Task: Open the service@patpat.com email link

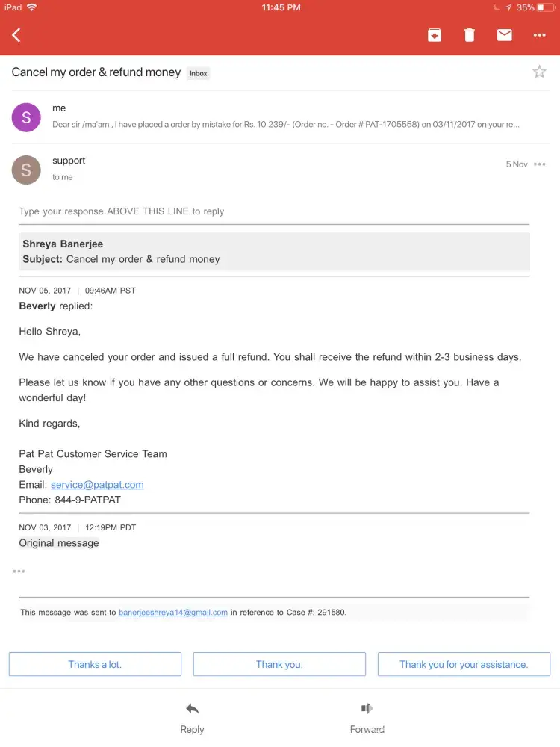Action: pyautogui.click(x=97, y=485)
